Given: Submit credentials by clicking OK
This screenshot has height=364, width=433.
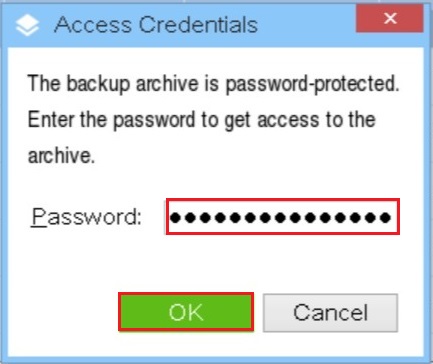Looking at the screenshot, I should 186,312.
